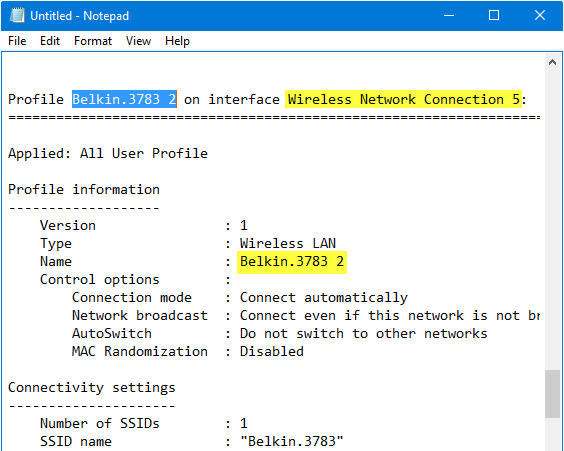
Task: Click the vertical scrollbar thumb
Action: (x=552, y=394)
